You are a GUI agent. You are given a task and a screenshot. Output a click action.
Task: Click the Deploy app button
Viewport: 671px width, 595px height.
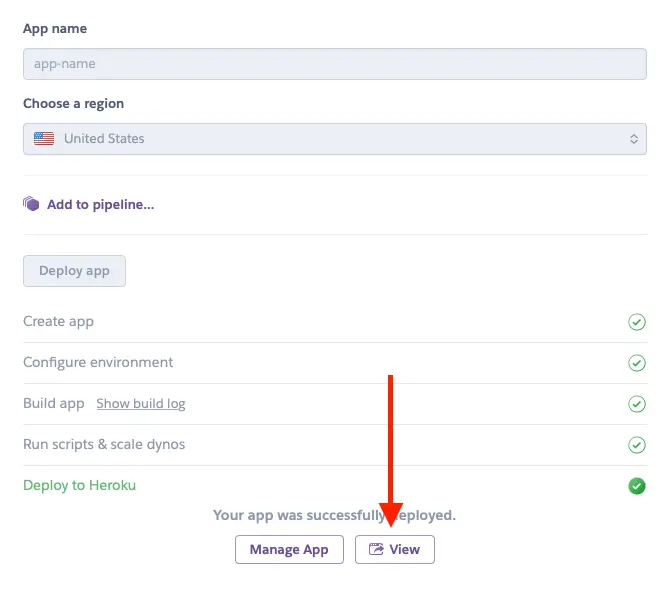pos(74,271)
